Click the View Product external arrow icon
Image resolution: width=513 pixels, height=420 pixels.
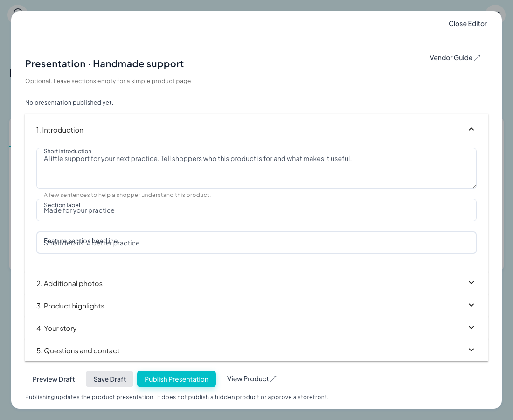point(273,379)
